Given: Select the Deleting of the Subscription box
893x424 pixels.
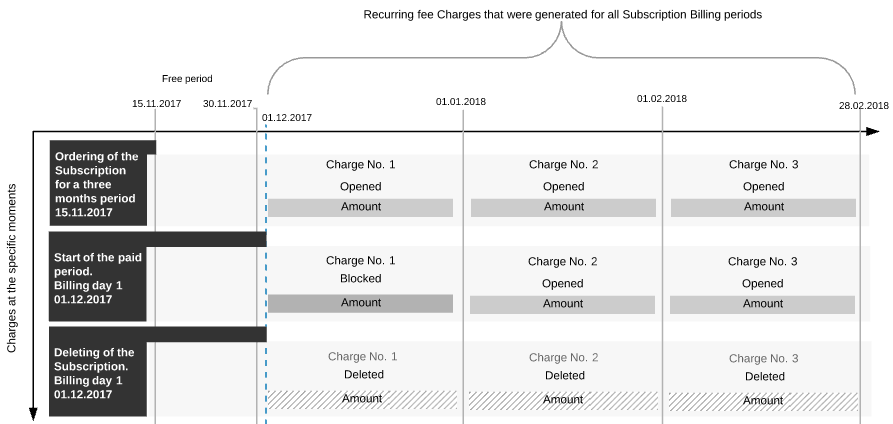Looking at the screenshot, I should tap(98, 372).
